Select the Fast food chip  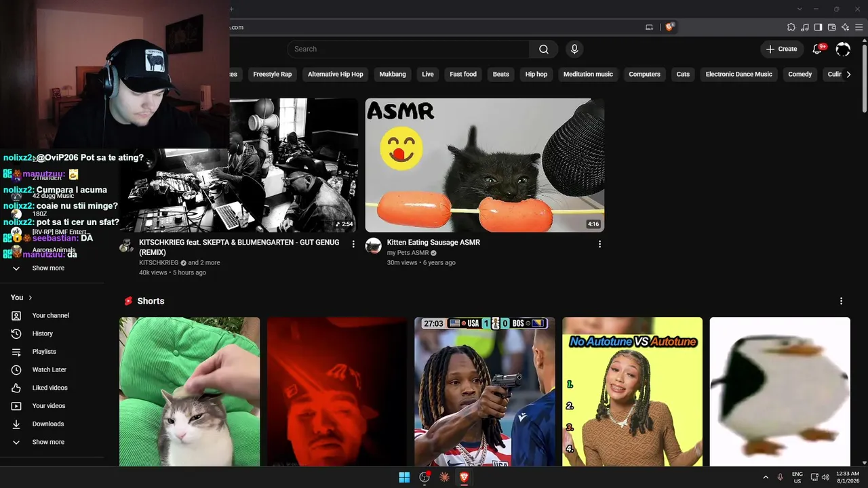click(463, 75)
